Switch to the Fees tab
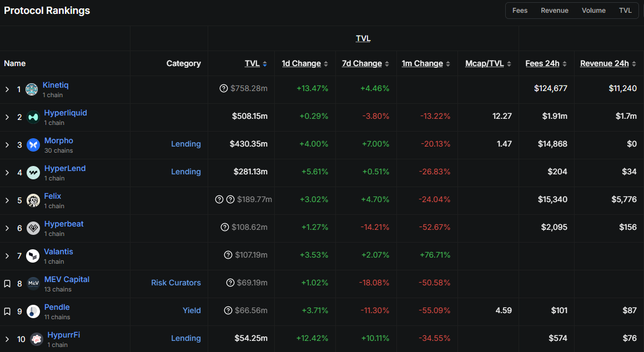 (x=520, y=10)
